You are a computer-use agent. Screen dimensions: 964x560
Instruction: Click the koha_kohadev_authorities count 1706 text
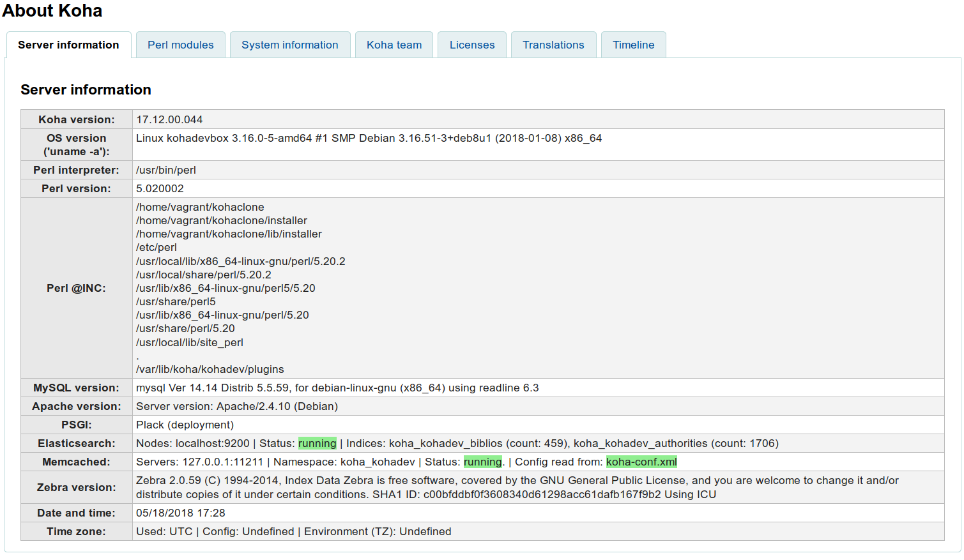point(676,443)
